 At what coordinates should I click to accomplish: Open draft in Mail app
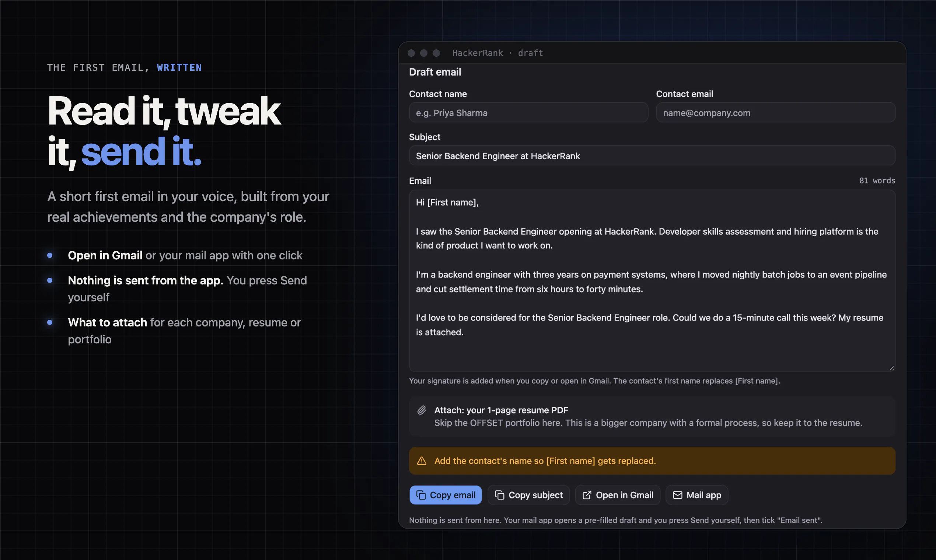click(x=697, y=495)
